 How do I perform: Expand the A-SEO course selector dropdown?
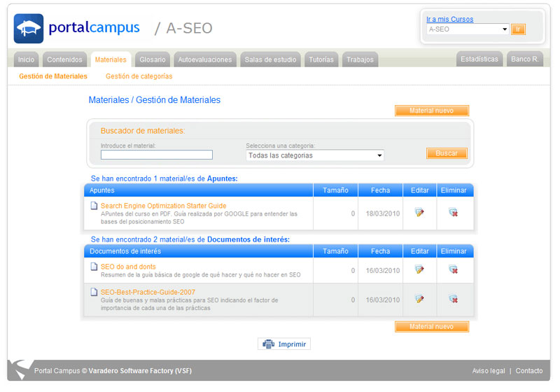[468, 29]
